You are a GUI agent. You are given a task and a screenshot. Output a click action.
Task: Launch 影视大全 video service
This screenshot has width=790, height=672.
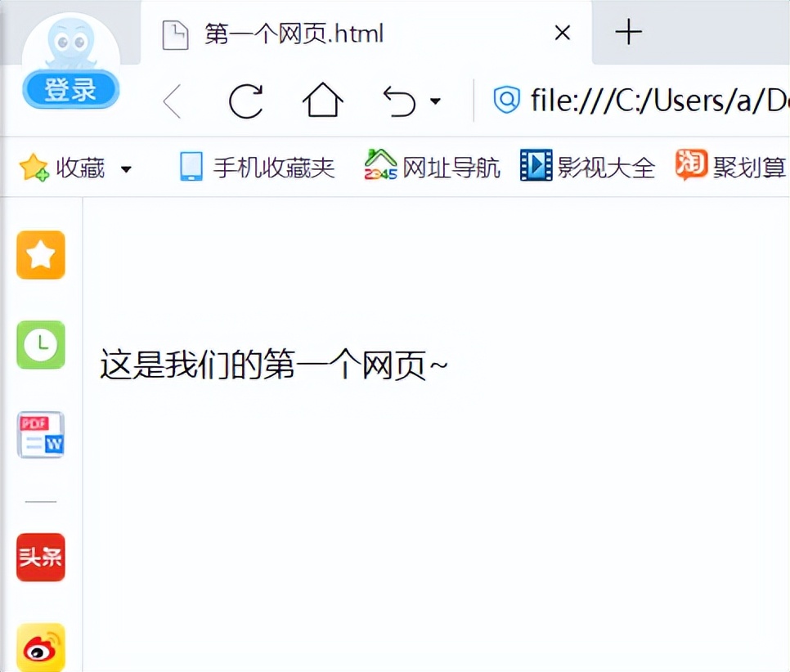click(x=593, y=167)
